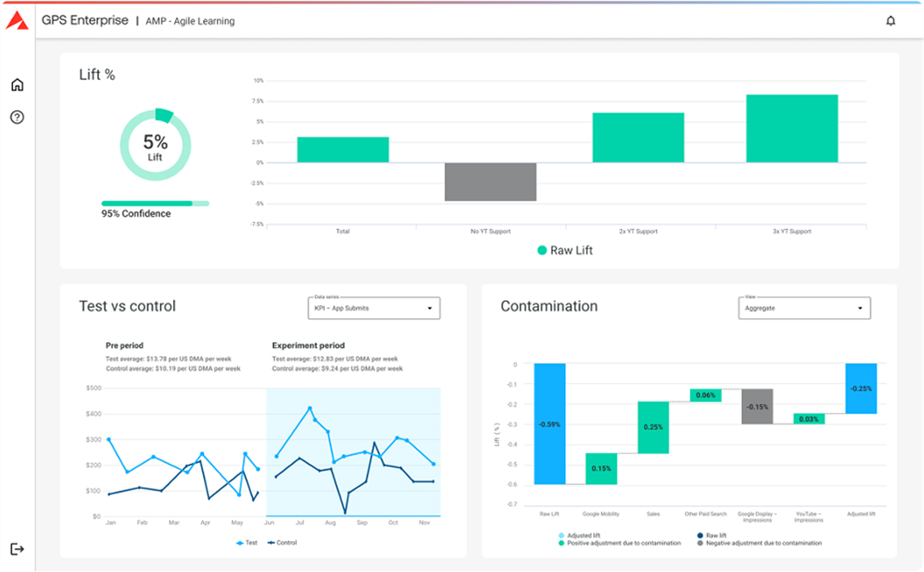Click the 95% Confidence progress bar

[x=155, y=203]
